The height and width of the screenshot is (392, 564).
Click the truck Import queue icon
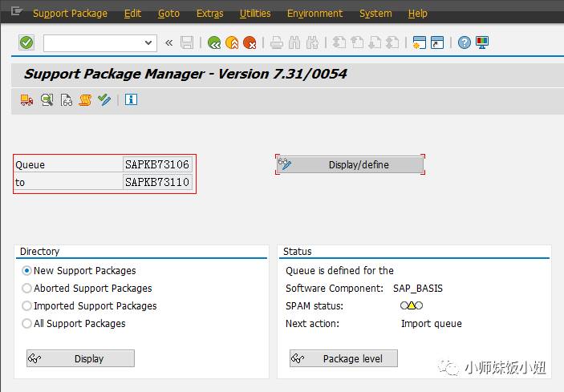26,99
